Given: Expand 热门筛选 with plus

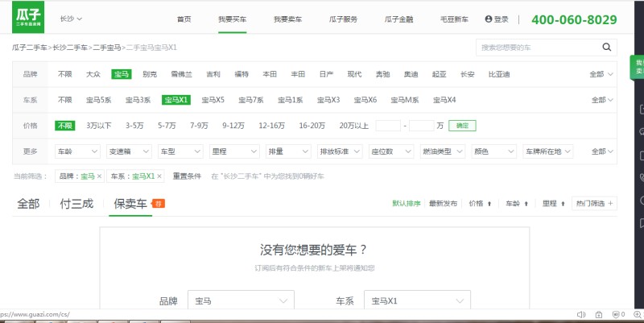Looking at the screenshot, I should [594, 204].
